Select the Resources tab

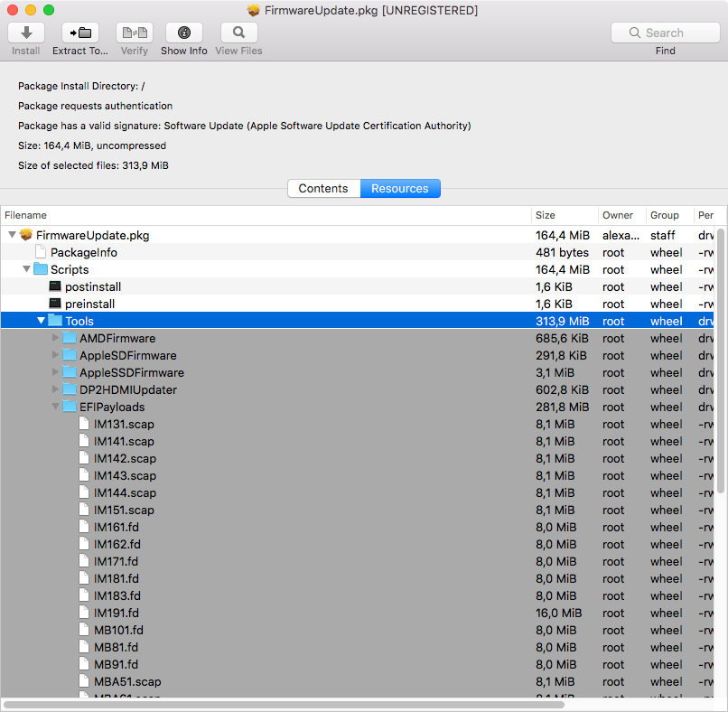click(400, 189)
